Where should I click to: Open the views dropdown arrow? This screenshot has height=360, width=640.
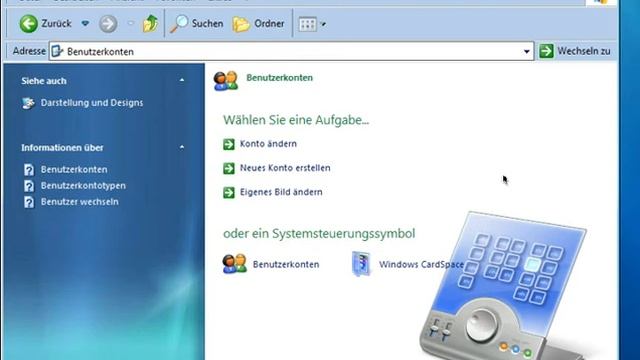[x=323, y=24]
